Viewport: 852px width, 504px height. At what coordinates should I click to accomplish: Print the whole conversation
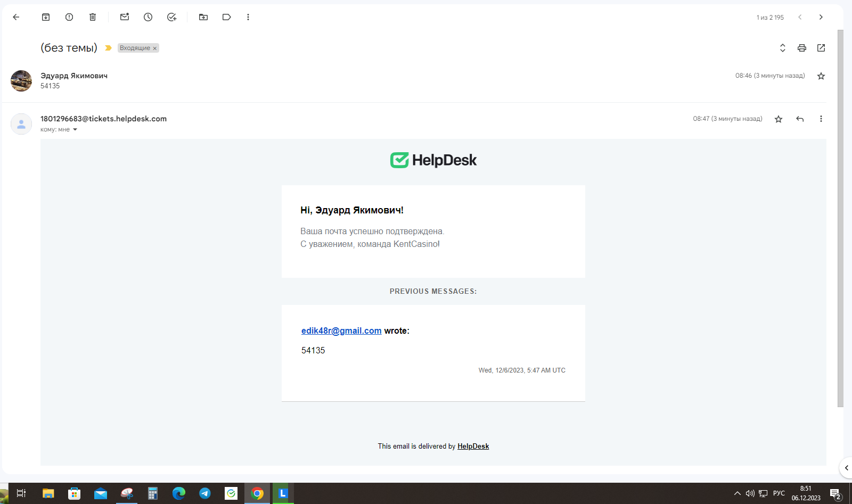(x=802, y=48)
